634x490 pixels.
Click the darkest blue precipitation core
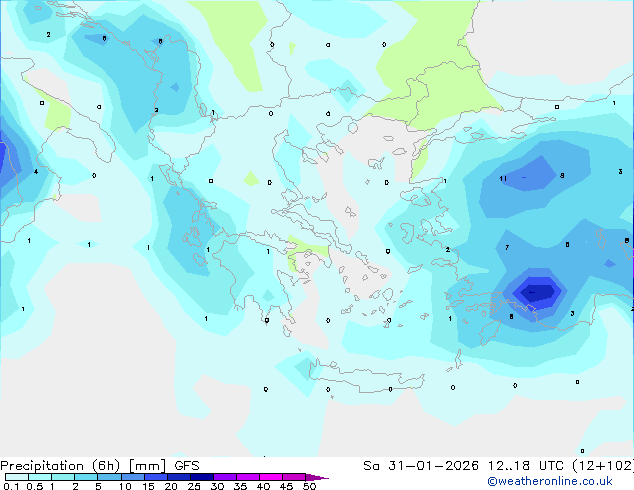[538, 293]
